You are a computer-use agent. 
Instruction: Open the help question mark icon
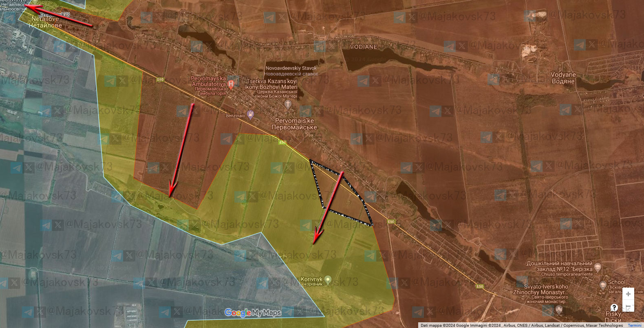point(614,308)
